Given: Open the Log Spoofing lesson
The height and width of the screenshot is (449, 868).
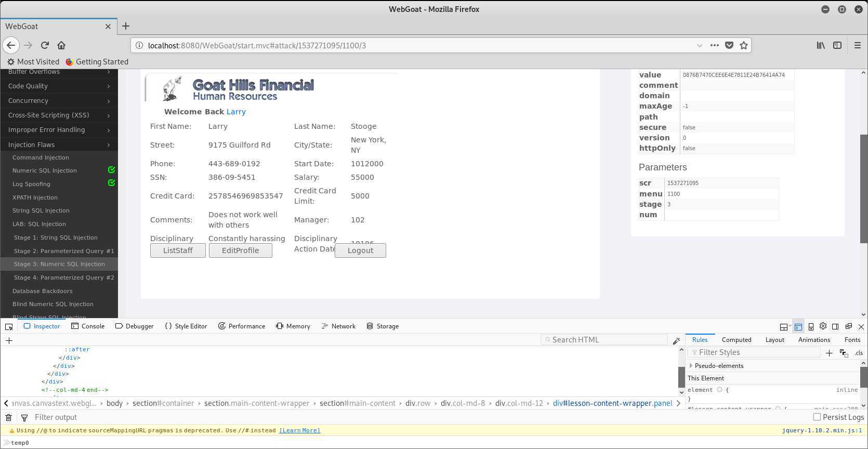Looking at the screenshot, I should click(x=31, y=184).
